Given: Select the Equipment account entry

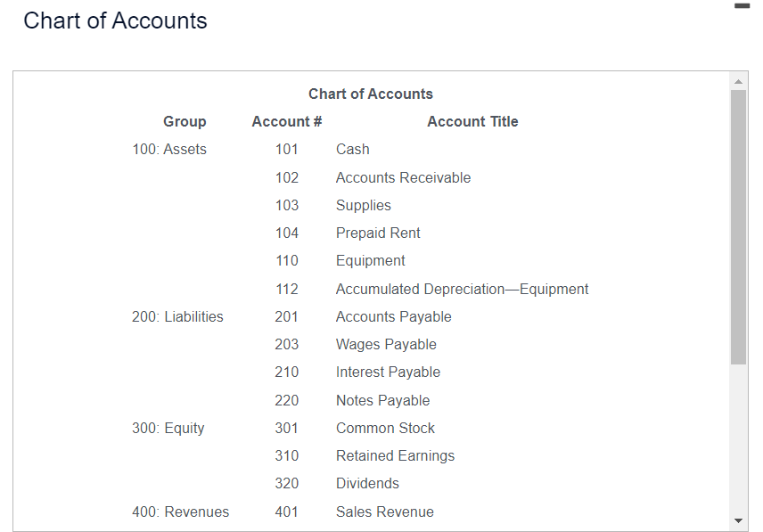Looking at the screenshot, I should tap(370, 261).
